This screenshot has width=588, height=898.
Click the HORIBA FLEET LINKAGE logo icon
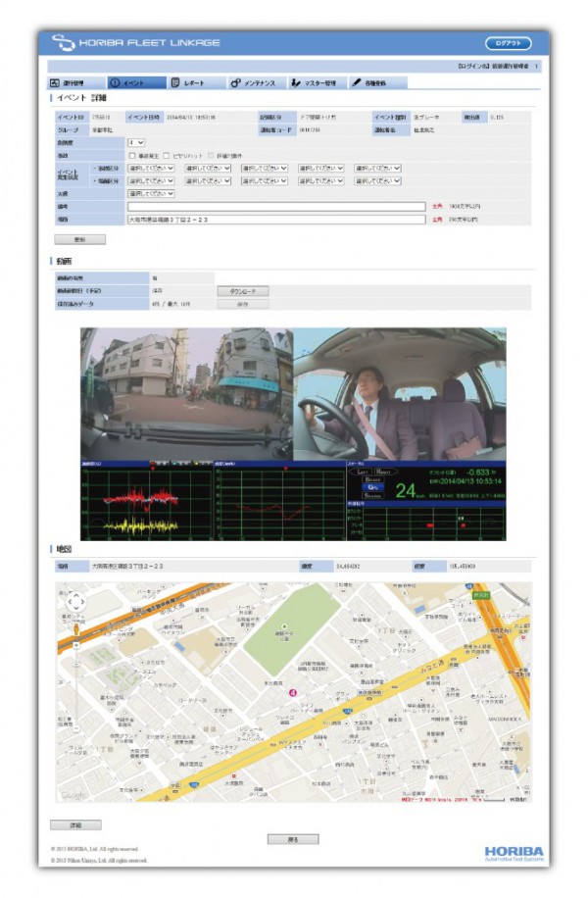[63, 43]
